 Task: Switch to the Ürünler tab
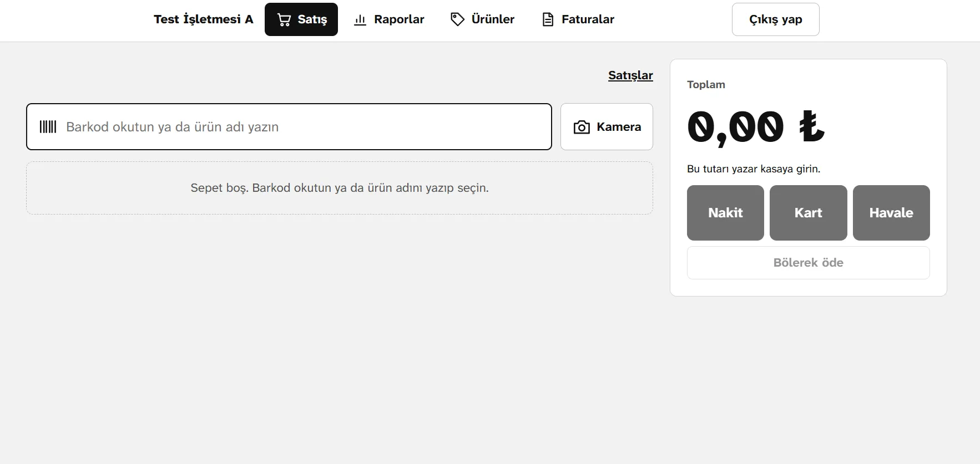point(482,19)
